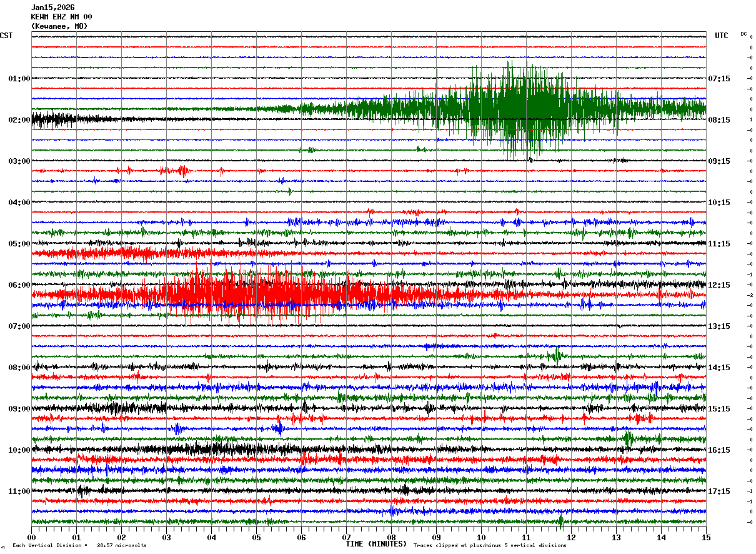Click the 02 minute axis tick label

point(121,537)
